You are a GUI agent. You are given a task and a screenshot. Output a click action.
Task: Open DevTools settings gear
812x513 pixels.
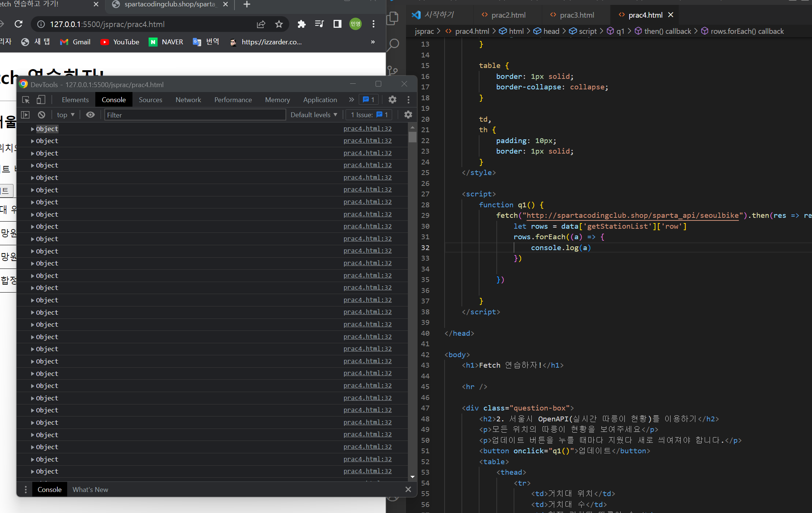(x=392, y=100)
